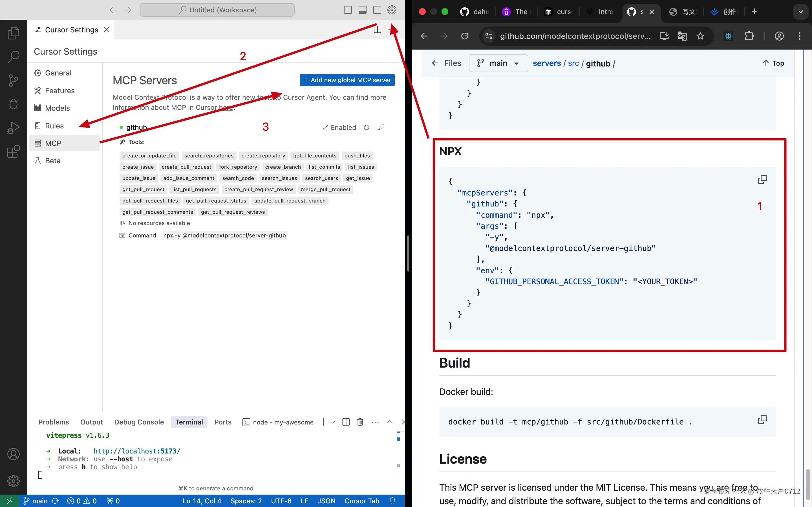
Task: Expand new terminal launch profile dropdown
Action: pos(333,422)
